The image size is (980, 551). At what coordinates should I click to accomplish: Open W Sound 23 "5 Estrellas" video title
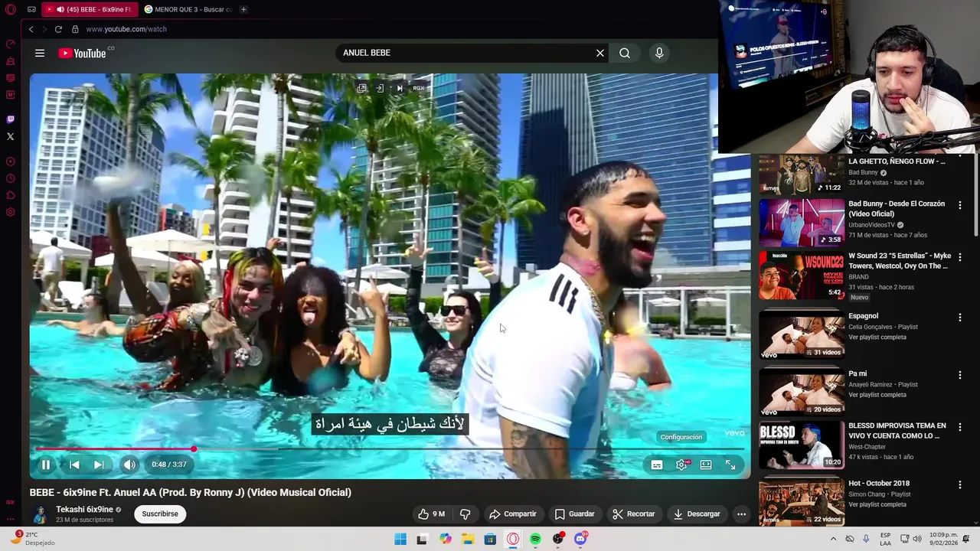900,261
